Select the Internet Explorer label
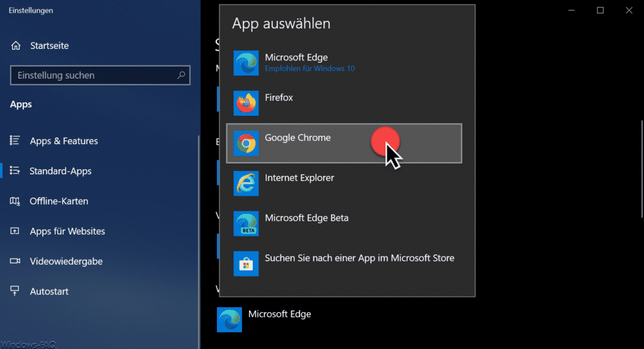This screenshot has height=349, width=644. point(299,178)
